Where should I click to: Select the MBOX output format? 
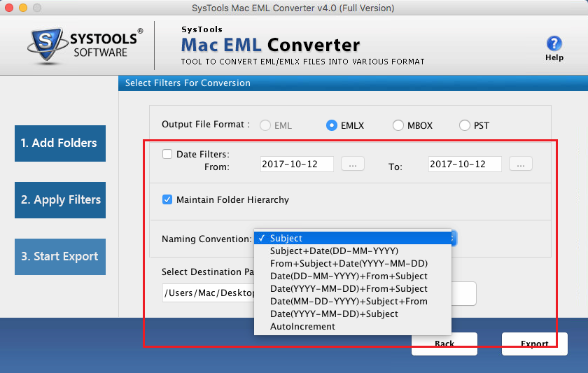tap(398, 125)
